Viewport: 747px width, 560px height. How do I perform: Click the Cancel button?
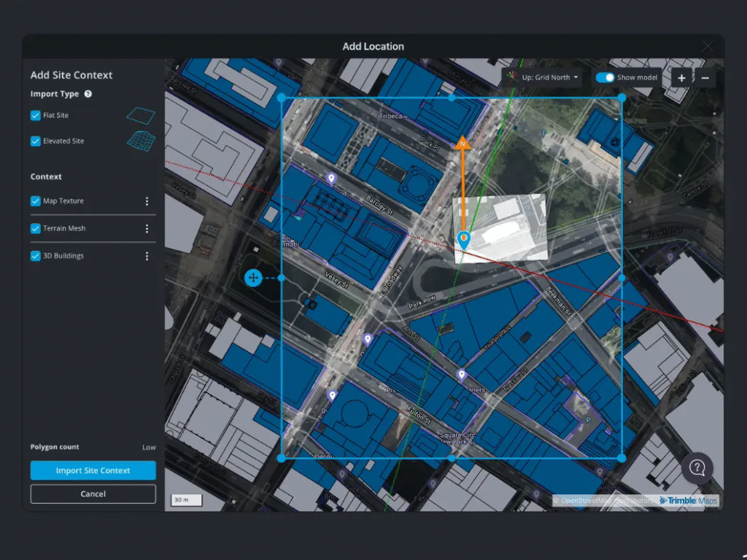93,494
